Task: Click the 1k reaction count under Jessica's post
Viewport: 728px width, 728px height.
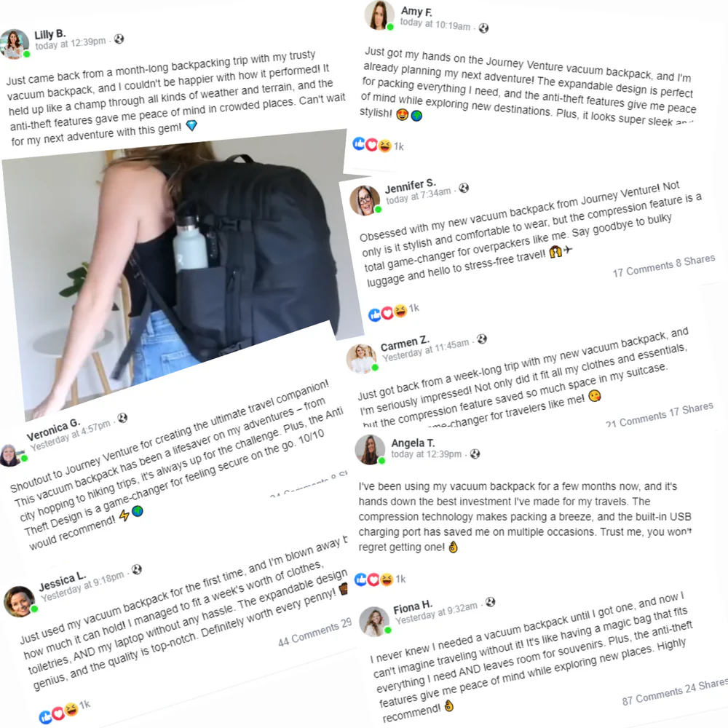Action: tap(84, 705)
